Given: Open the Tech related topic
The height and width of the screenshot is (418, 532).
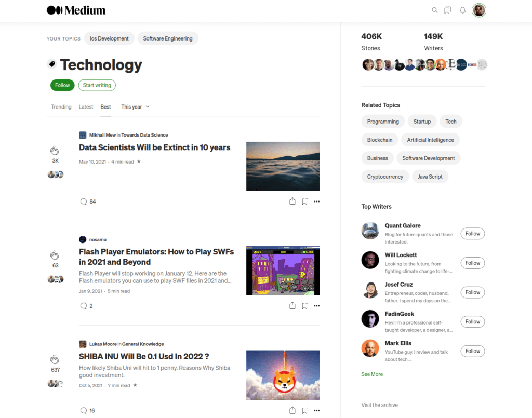Looking at the screenshot, I should (451, 122).
